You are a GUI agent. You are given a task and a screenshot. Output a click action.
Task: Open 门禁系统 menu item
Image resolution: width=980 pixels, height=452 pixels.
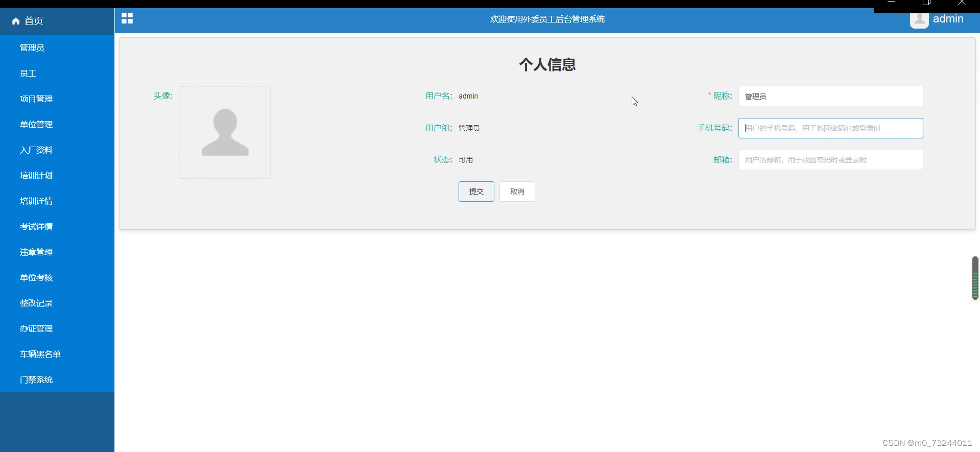tap(57, 379)
